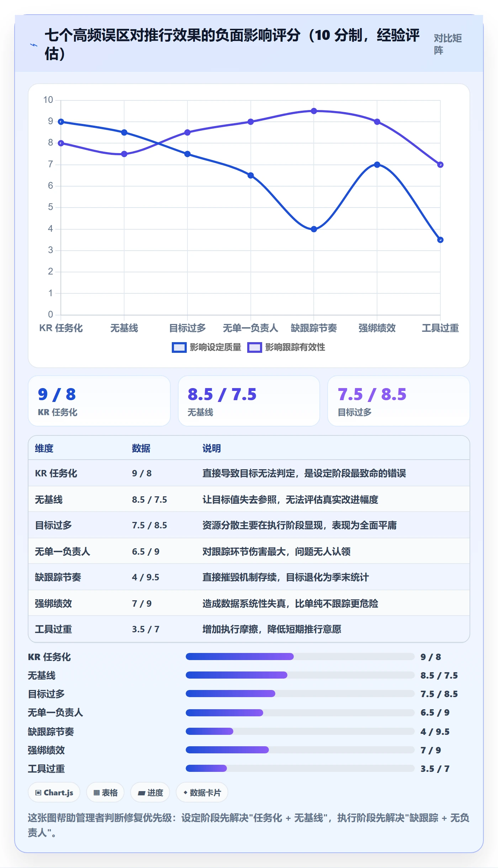
Task: Click the 无基线 progress bar
Action: (x=300, y=675)
